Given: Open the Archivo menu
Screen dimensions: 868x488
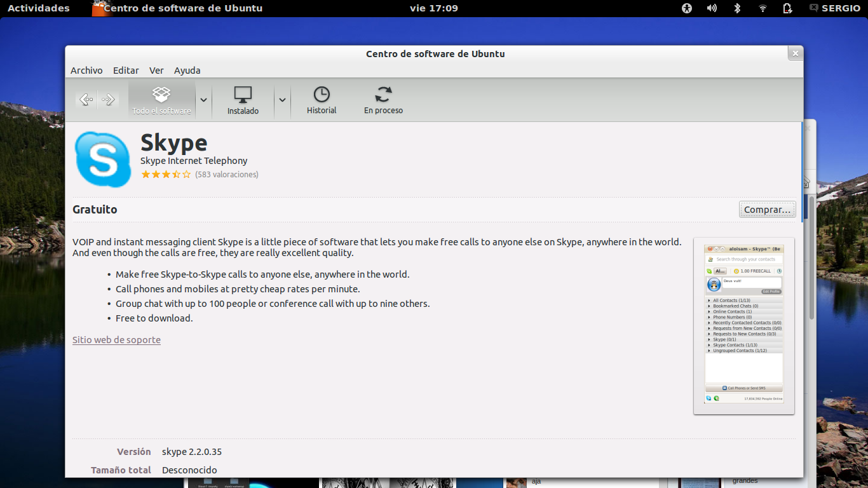Looking at the screenshot, I should (x=86, y=71).
